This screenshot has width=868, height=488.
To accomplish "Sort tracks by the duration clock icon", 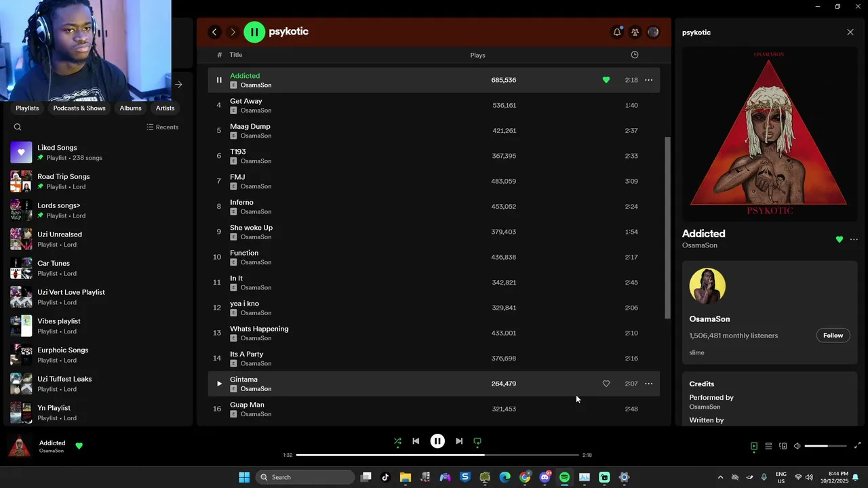I will (x=635, y=55).
